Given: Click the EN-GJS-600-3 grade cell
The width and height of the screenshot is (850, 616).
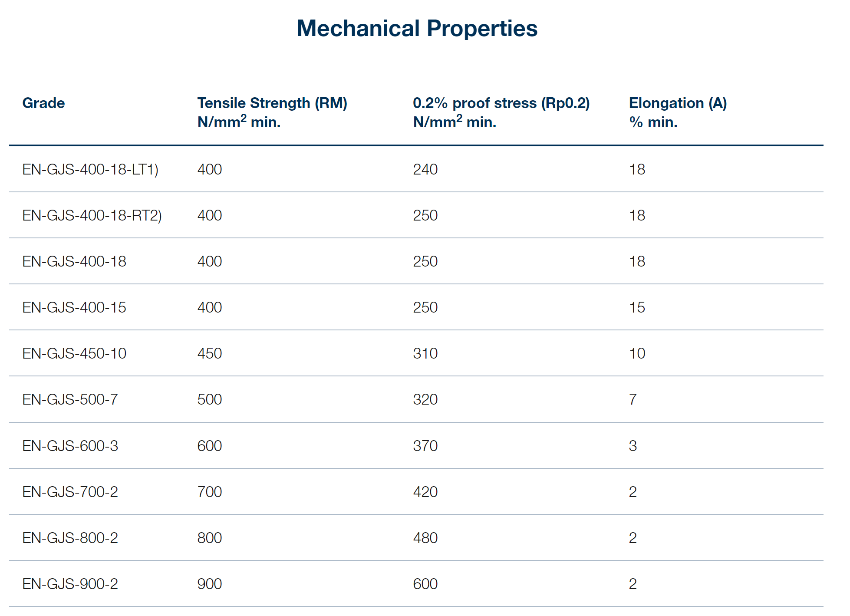Looking at the screenshot, I should point(70,446).
